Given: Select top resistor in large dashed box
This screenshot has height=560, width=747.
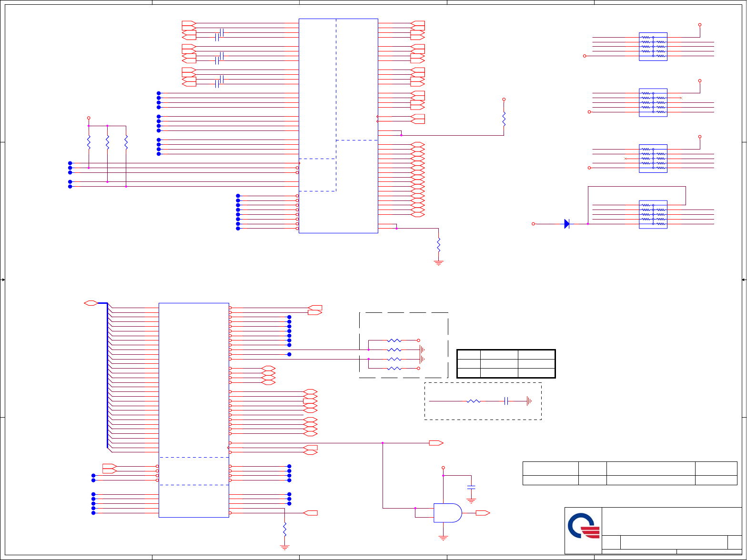Looking at the screenshot, I should tap(394, 340).
